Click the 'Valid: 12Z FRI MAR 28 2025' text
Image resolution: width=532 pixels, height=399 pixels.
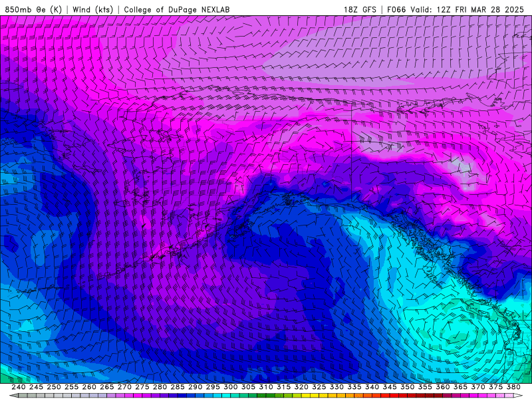(x=467, y=9)
